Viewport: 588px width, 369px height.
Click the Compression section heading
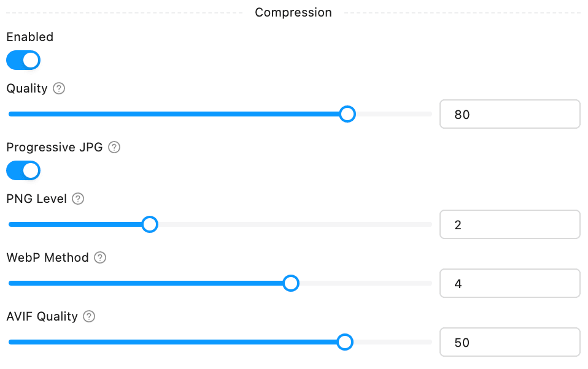coord(293,12)
